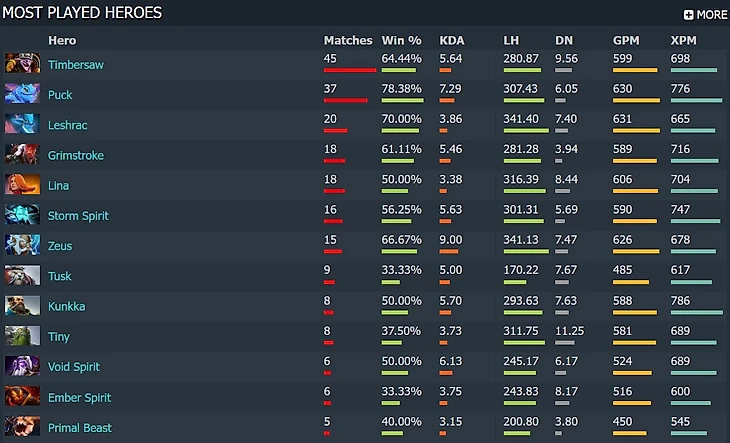The height and width of the screenshot is (443, 730).
Task: Open the Tusk hero link
Action: (x=60, y=276)
